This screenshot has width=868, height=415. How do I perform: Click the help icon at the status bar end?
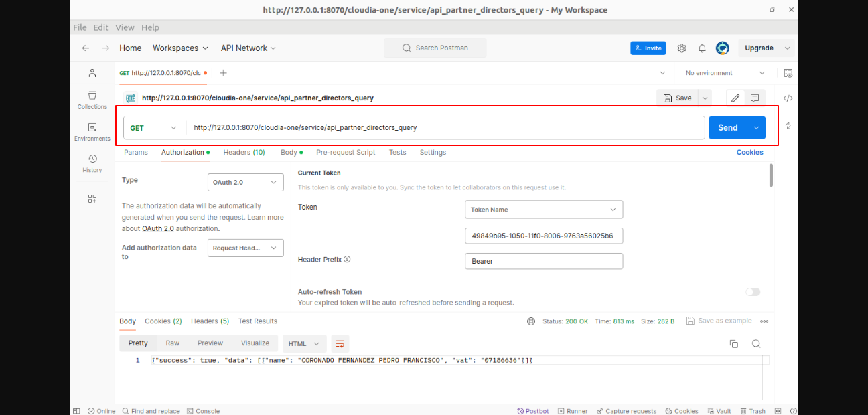coord(794,411)
